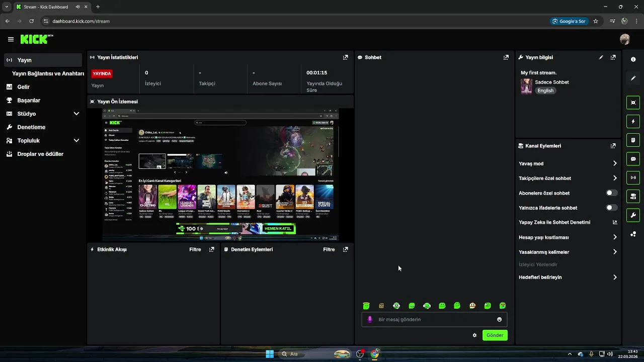This screenshot has width=644, height=362.
Task: Click the info icon in right toolbar
Action: click(633, 59)
